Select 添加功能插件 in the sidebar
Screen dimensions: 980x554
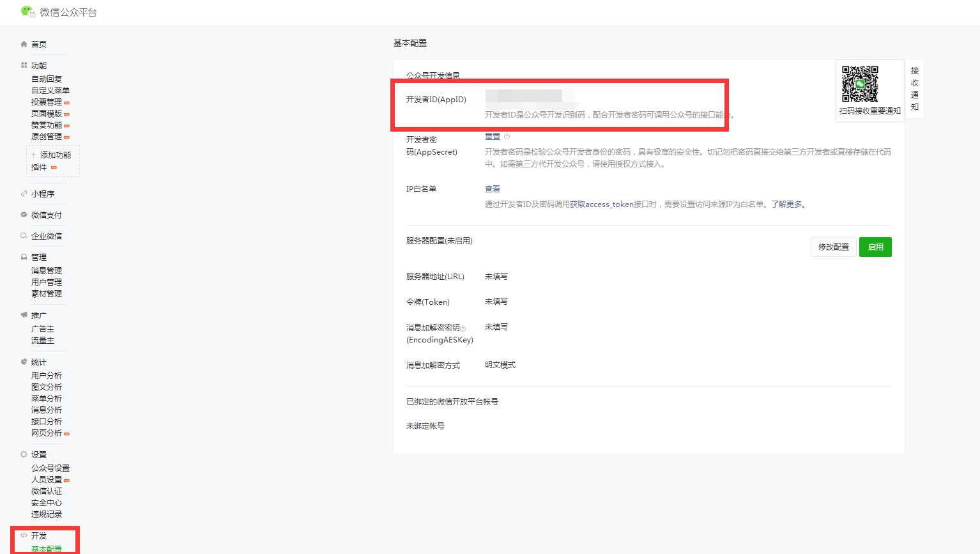pyautogui.click(x=53, y=160)
